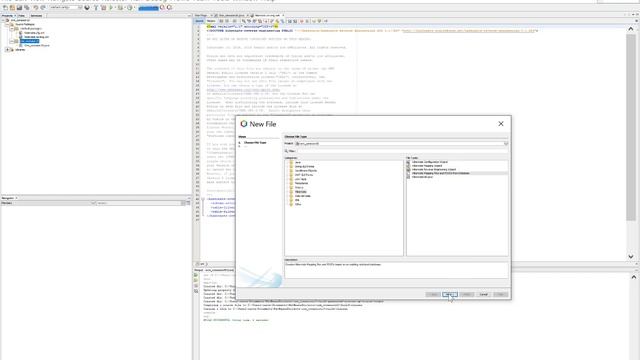The image size is (640, 360).
Task: Close the New File dialog with X
Action: tap(501, 124)
